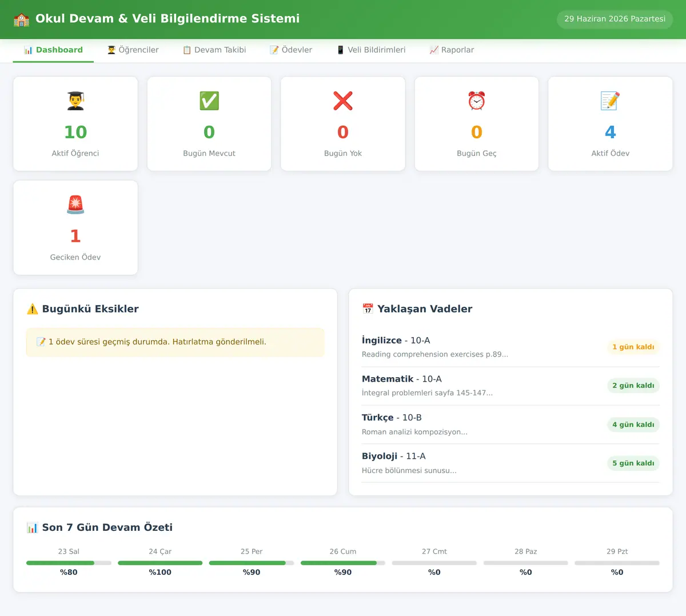
Task: Click the '4 gün kaldı' badge
Action: pyautogui.click(x=633, y=425)
